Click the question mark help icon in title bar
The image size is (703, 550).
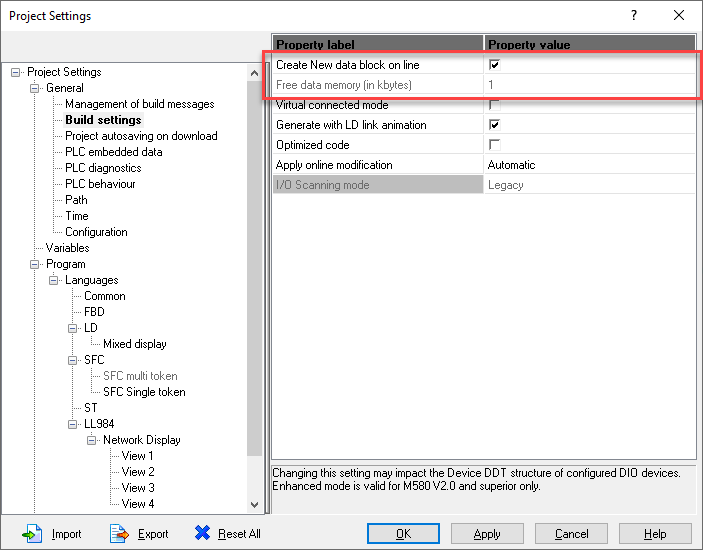pyautogui.click(x=634, y=15)
